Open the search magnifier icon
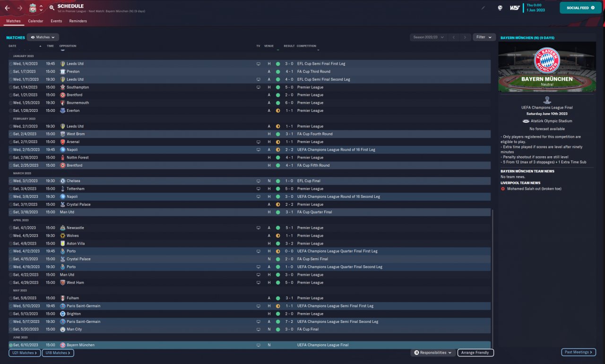This screenshot has height=364, width=605. tap(52, 8)
